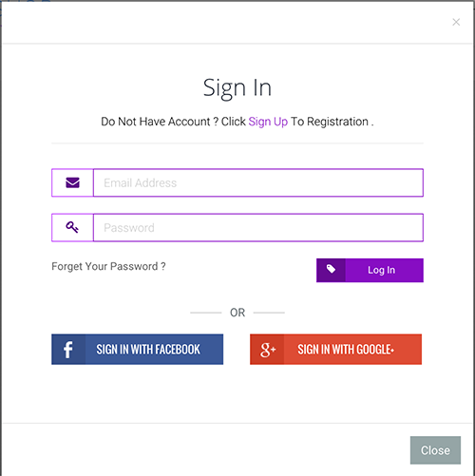Dismiss the dialog with the top X icon

click(x=456, y=22)
